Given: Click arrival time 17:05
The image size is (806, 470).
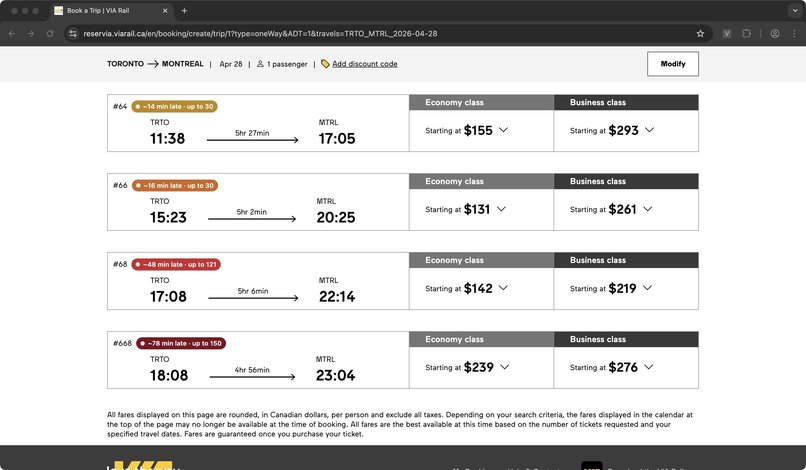Looking at the screenshot, I should [337, 138].
